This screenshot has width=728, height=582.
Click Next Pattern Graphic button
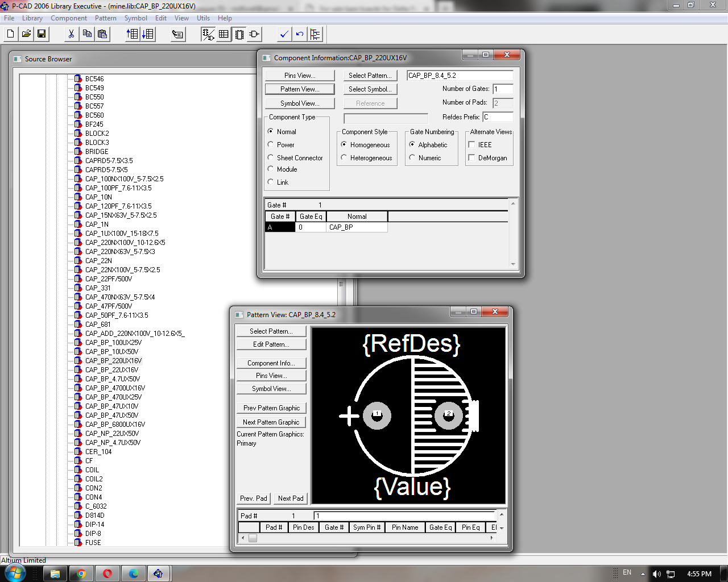(271, 422)
